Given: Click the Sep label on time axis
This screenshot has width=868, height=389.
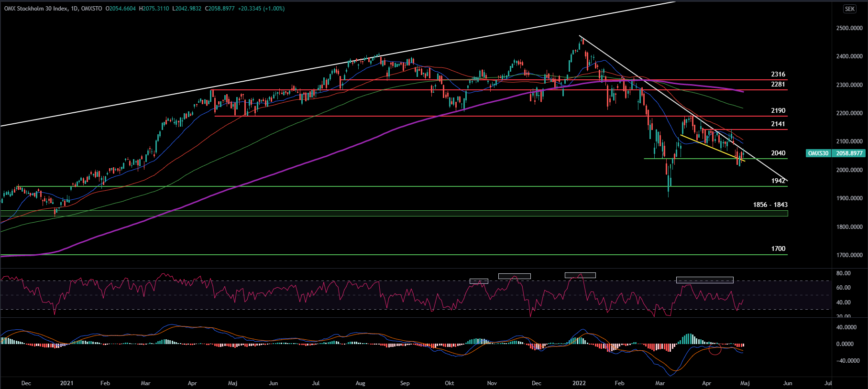Looking at the screenshot, I should point(405,383).
